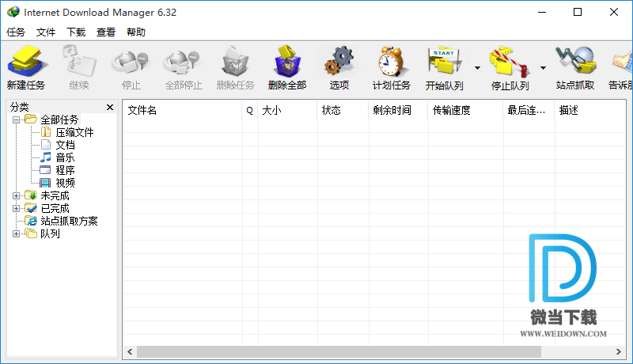Viewport: 633px width, 364px height.
Task: Open the 文件 menu
Action: [x=46, y=32]
